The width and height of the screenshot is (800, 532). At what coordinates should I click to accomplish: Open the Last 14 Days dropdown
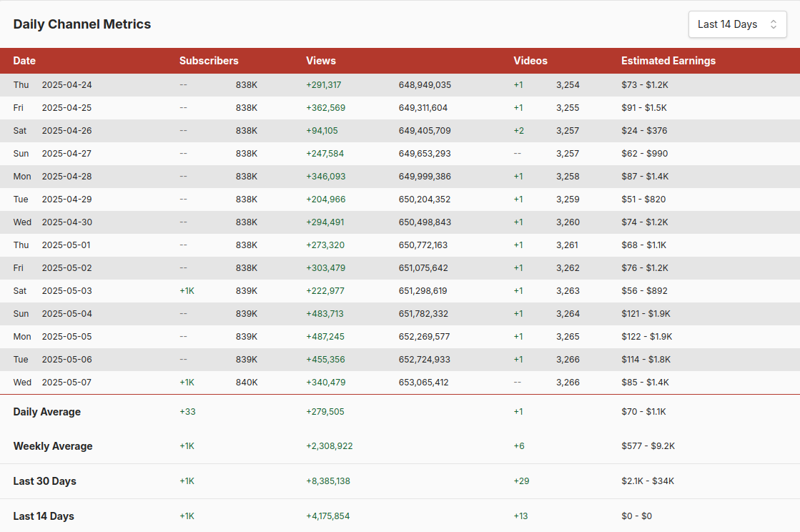click(737, 24)
